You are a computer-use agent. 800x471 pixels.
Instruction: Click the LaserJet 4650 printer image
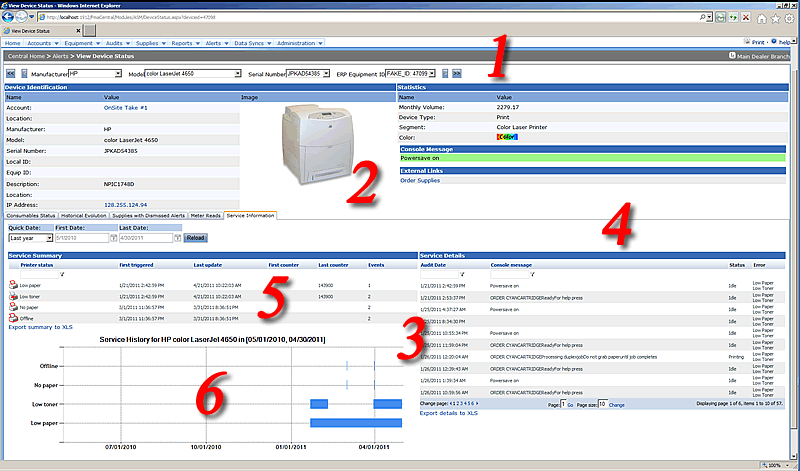(x=318, y=144)
